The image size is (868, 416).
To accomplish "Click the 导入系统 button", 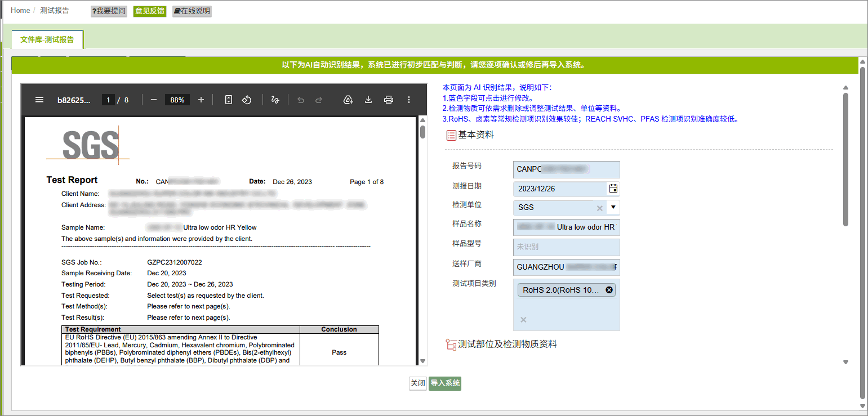I will tap(445, 383).
